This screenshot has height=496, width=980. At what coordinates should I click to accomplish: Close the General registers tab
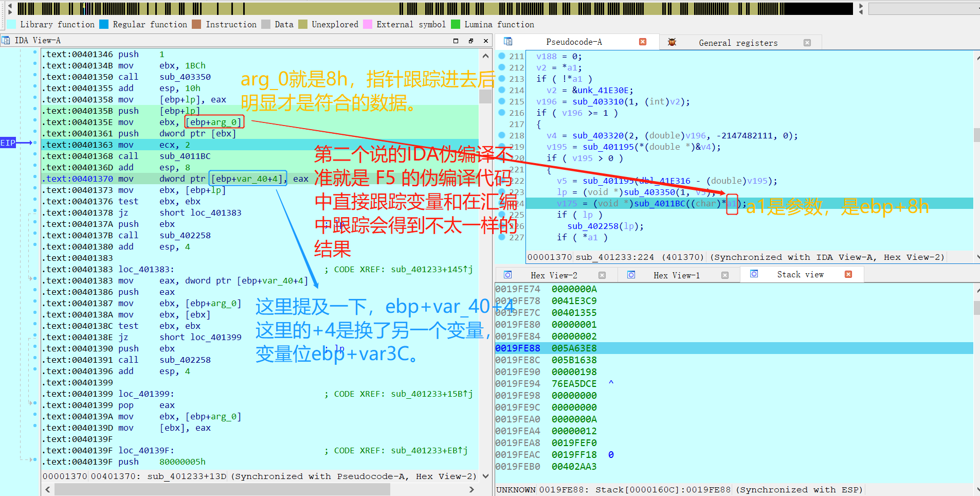point(807,43)
